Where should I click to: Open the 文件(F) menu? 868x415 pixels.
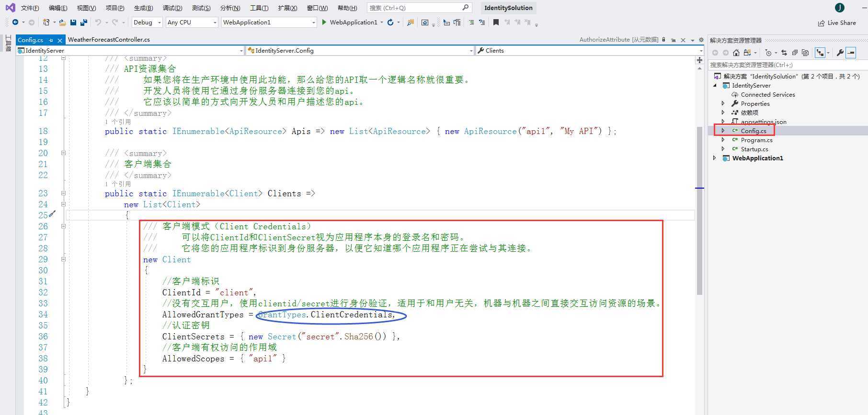30,8
